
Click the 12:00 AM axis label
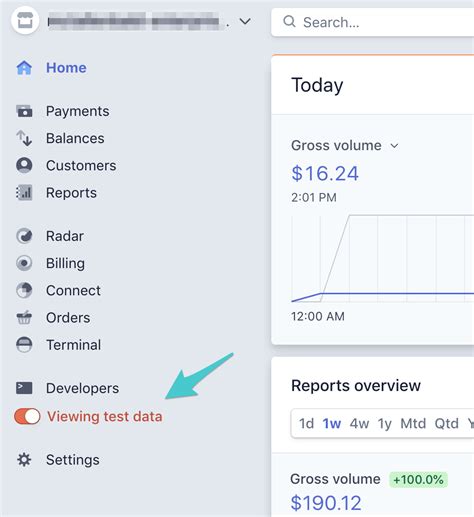318,316
